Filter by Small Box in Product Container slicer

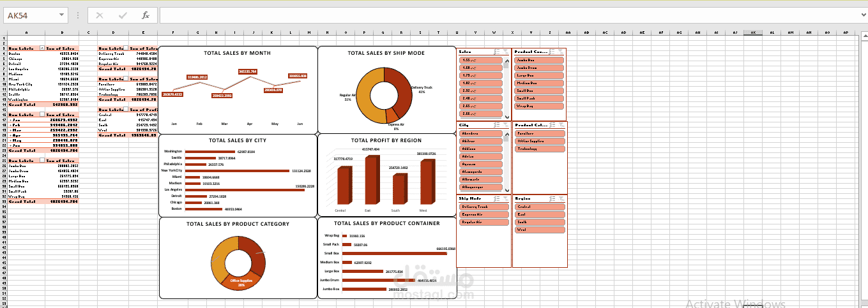539,91
